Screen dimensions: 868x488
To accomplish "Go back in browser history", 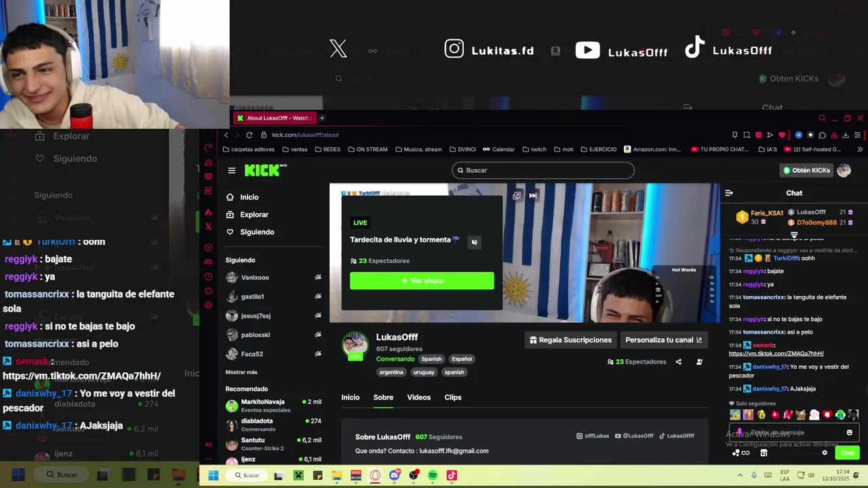I will pyautogui.click(x=226, y=135).
